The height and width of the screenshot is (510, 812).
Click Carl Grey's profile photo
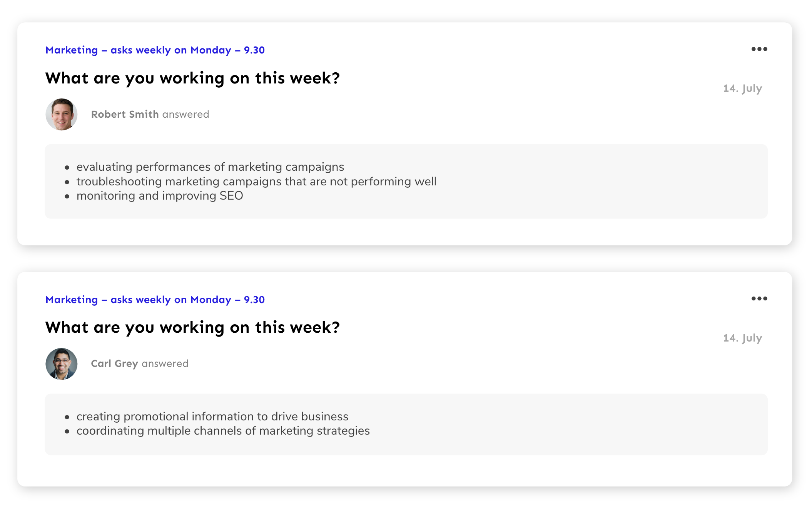(62, 364)
